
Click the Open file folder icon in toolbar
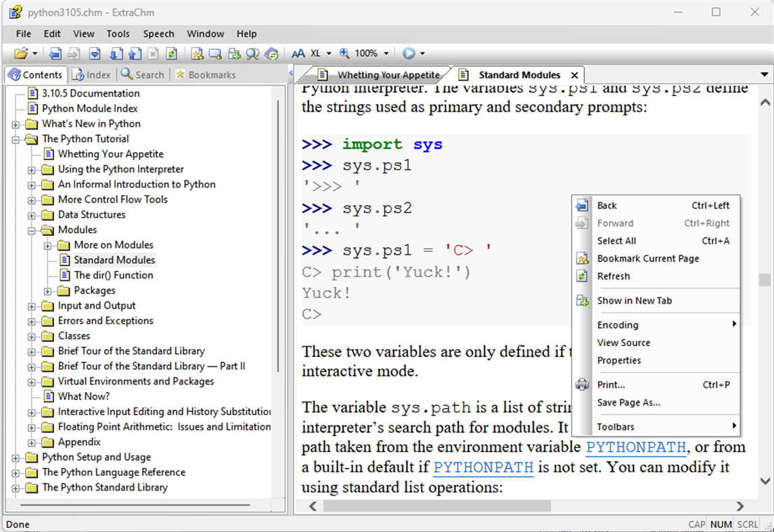pyautogui.click(x=21, y=53)
